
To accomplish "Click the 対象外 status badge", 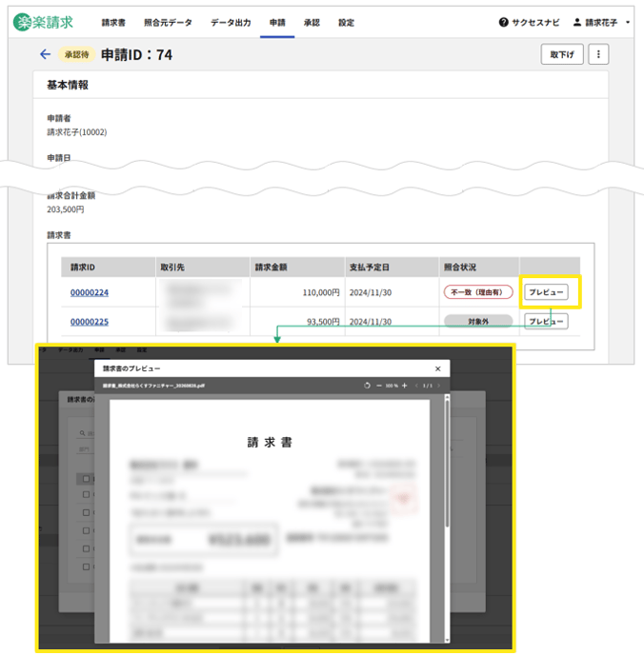I will pyautogui.click(x=478, y=321).
